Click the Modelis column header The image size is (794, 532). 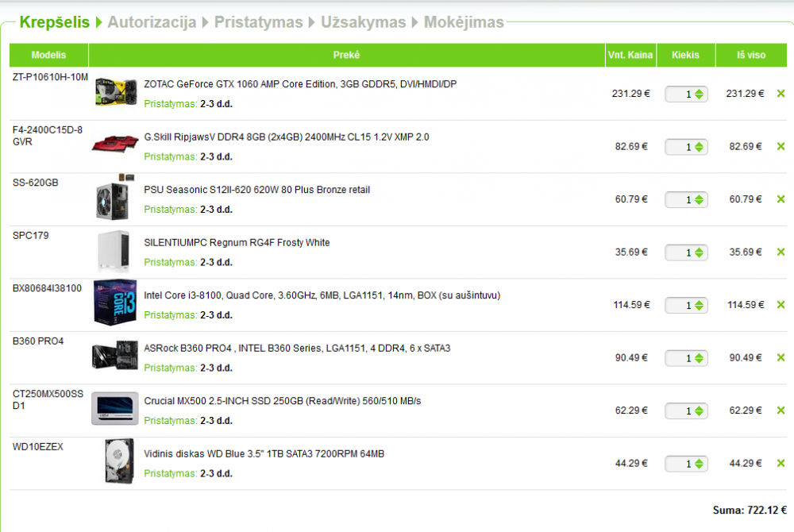tap(48, 55)
